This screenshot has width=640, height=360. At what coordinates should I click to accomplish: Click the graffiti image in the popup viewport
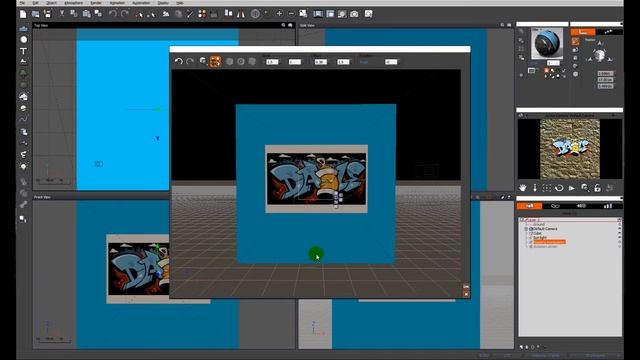pyautogui.click(x=316, y=178)
